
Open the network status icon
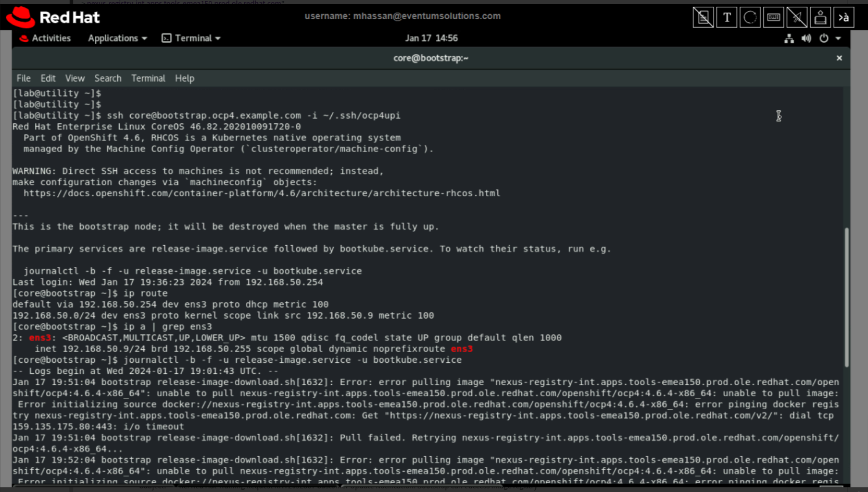pos(789,38)
